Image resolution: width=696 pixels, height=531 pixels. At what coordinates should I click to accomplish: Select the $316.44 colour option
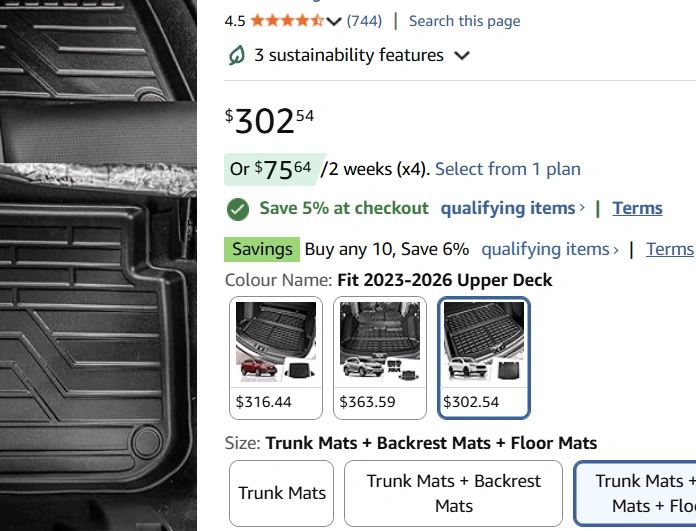[276, 357]
